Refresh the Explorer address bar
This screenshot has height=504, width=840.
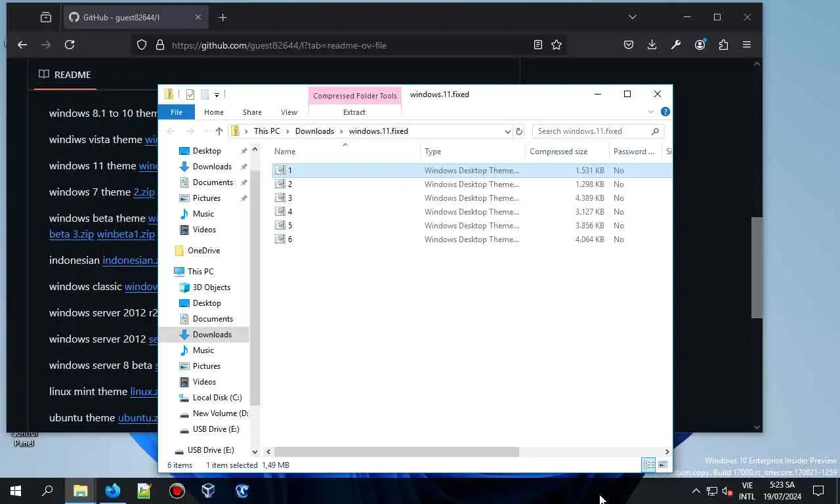(519, 131)
